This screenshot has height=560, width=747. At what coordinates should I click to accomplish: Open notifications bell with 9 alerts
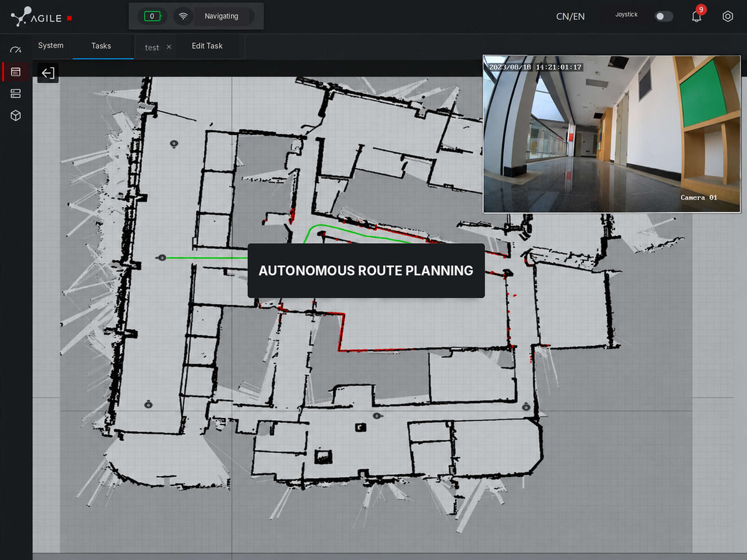[697, 16]
